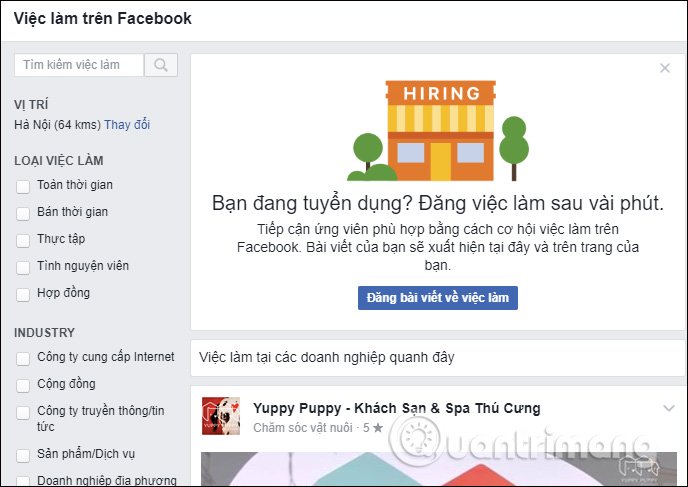Click the Đăng bài viết về việc làm button
Viewport: 688px width, 487px height.
[437, 298]
